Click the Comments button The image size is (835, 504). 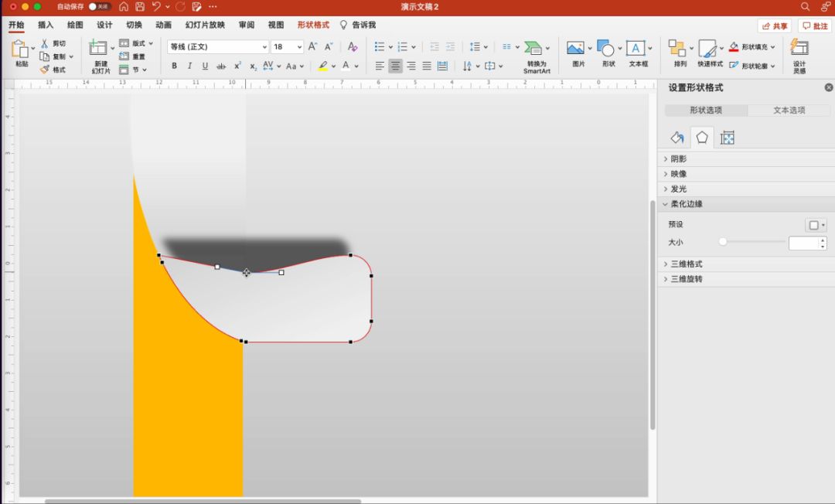(816, 26)
